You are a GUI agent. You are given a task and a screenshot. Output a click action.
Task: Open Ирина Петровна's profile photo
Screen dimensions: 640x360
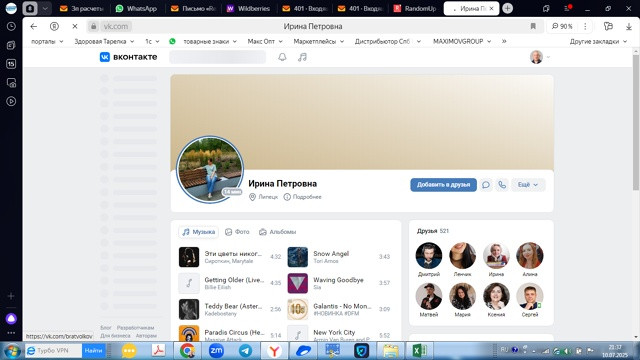click(x=210, y=169)
